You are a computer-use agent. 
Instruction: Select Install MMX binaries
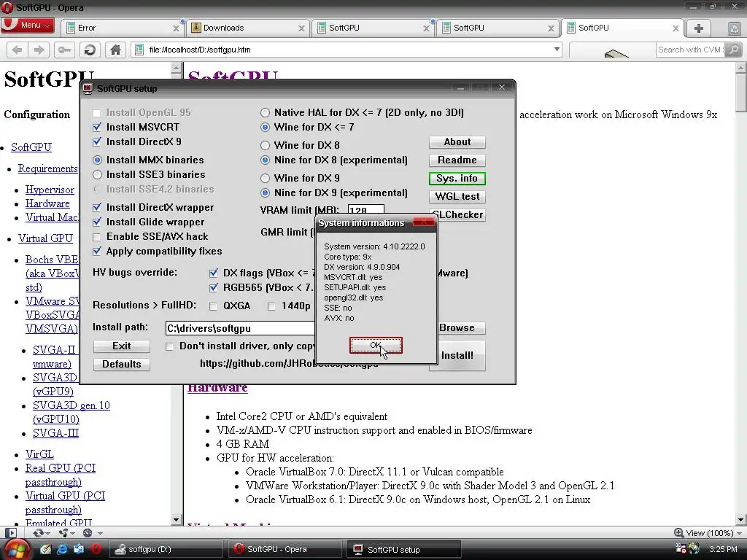97,160
